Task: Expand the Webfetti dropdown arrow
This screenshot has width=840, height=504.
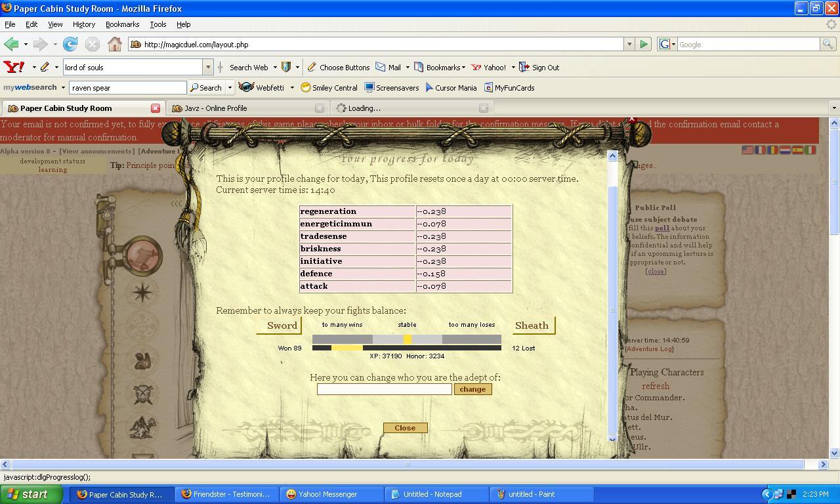Action: pos(292,87)
